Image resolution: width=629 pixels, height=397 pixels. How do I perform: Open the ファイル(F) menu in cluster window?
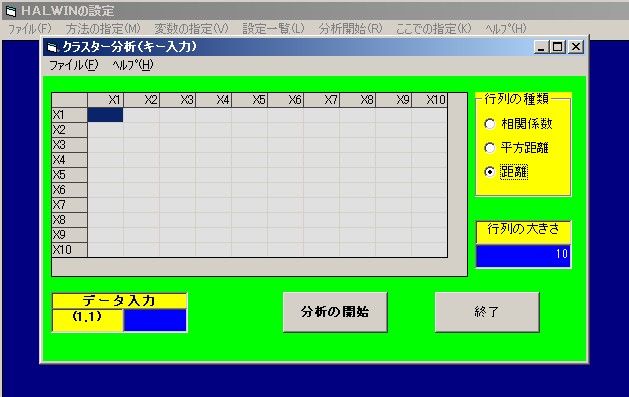pos(73,65)
